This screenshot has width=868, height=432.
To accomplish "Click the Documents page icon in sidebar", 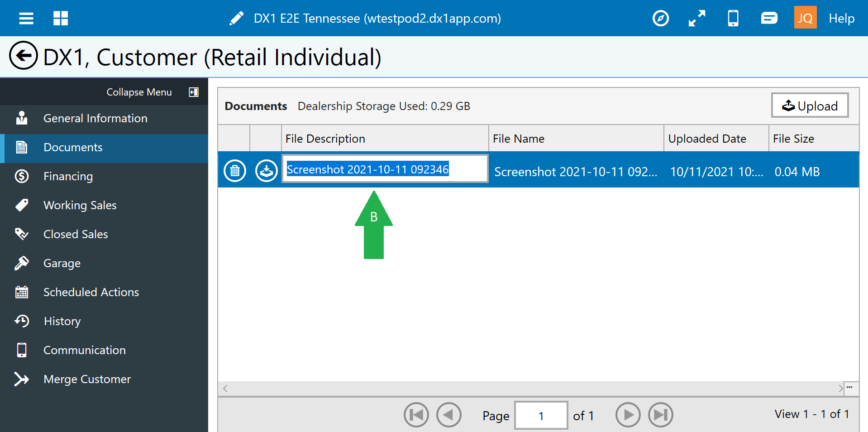I will [22, 147].
